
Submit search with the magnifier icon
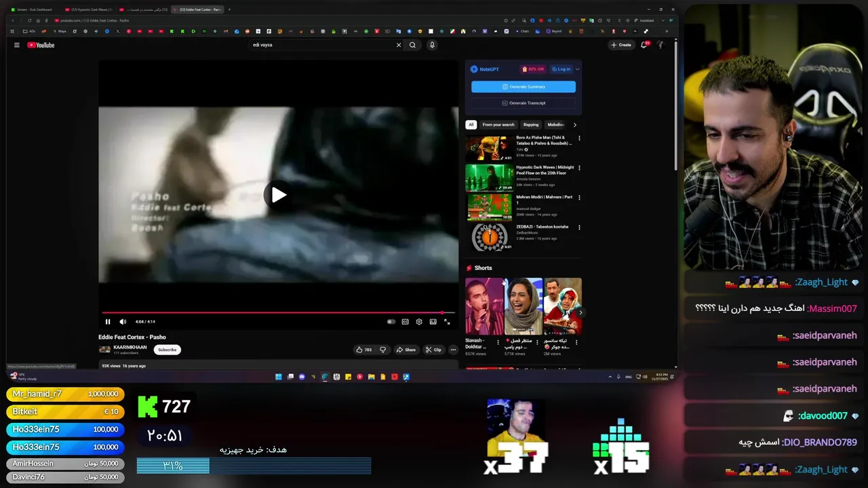[412, 45]
